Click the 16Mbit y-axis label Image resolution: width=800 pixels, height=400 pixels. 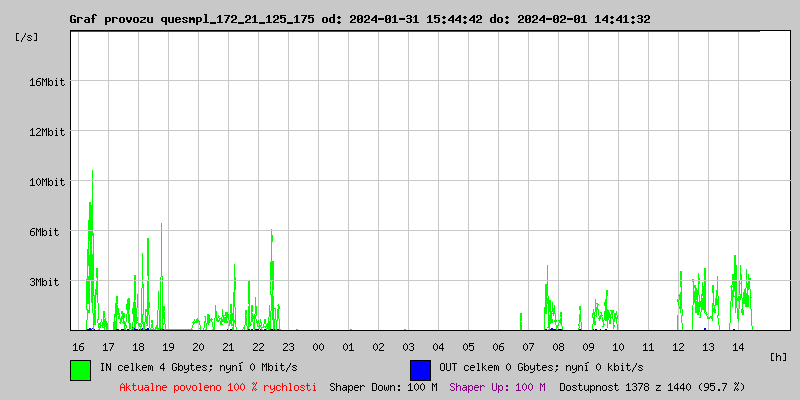pos(47,82)
